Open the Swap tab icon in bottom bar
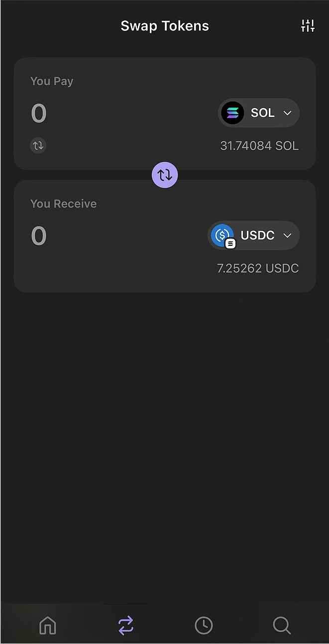This screenshot has height=644, width=329. point(125,625)
